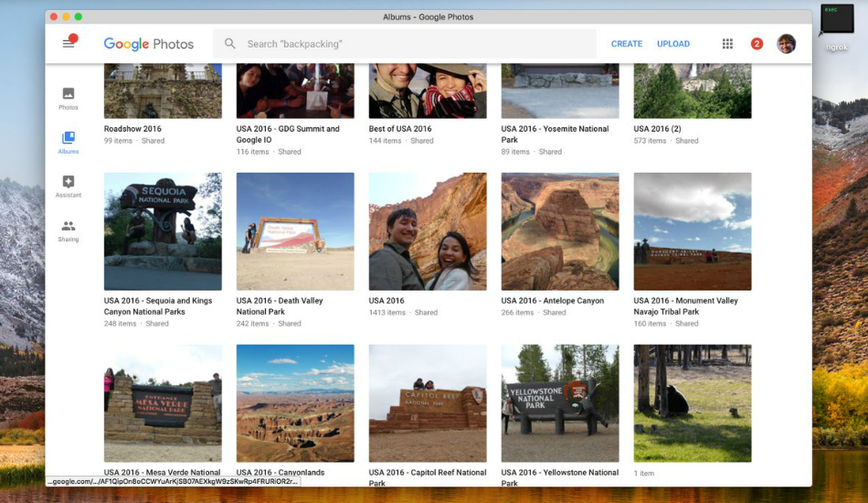This screenshot has width=868, height=503.
Task: Click the CREATE button
Action: [x=627, y=44]
